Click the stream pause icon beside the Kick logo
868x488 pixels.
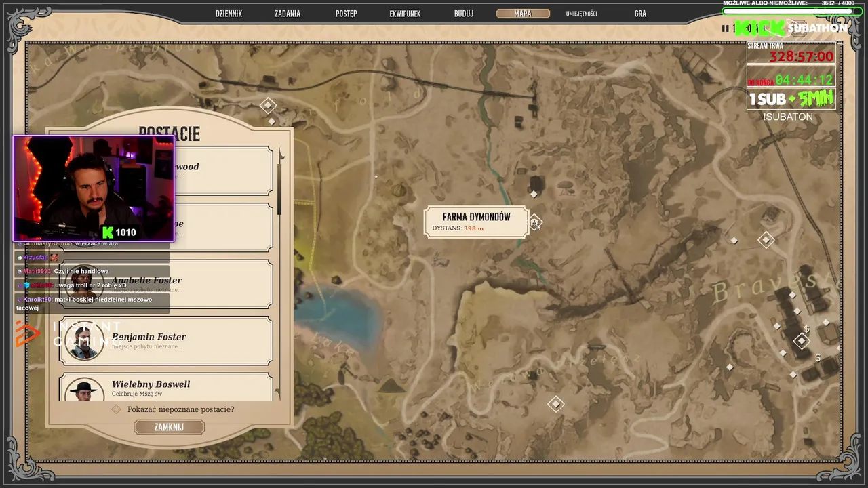point(726,28)
